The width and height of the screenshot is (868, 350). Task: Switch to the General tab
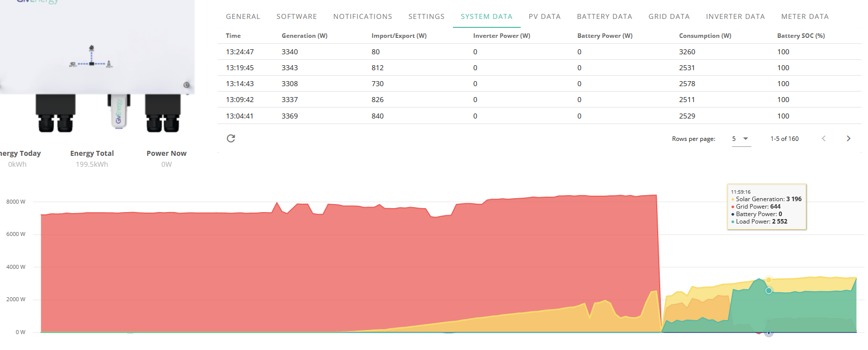pos(243,16)
